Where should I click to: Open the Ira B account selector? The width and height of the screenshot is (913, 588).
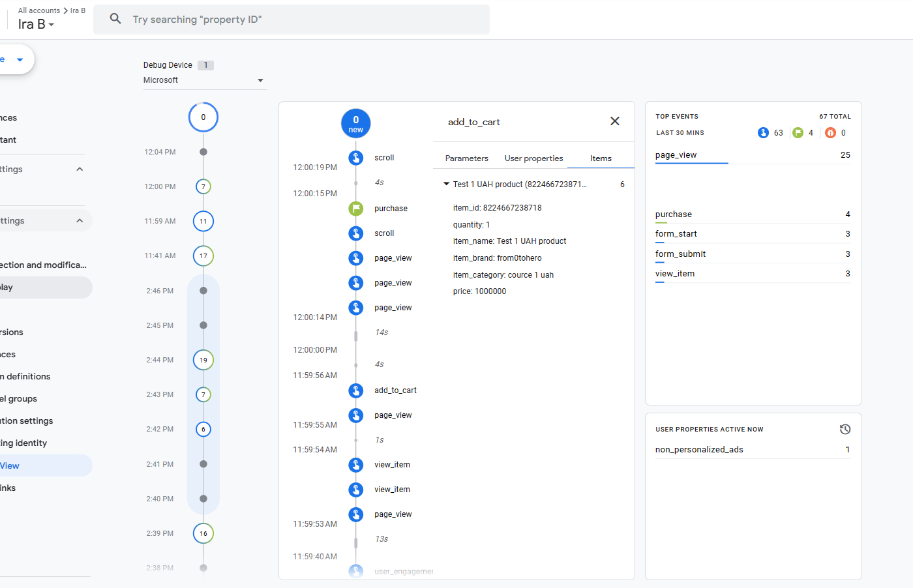36,24
